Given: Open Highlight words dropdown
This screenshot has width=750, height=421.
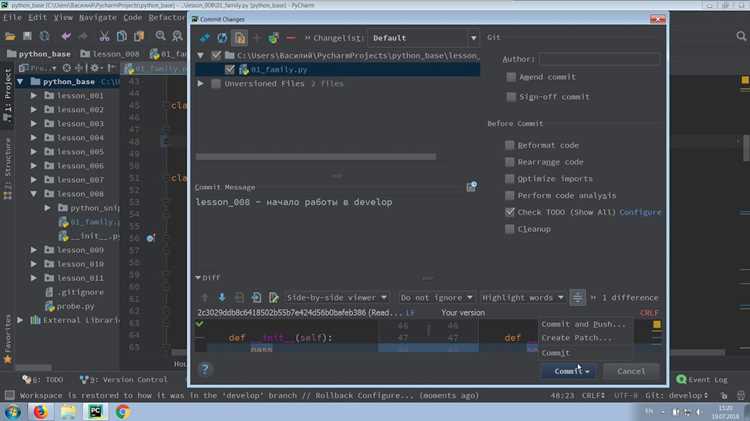Looking at the screenshot, I should click(522, 298).
